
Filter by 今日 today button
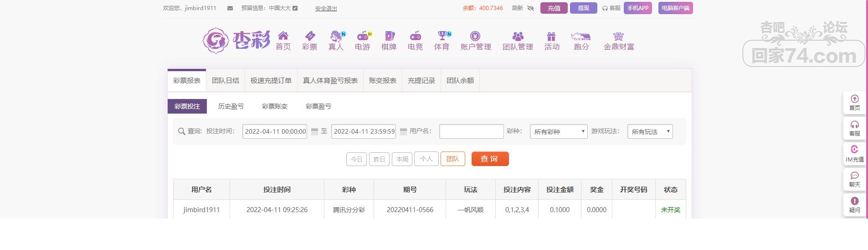point(357,159)
